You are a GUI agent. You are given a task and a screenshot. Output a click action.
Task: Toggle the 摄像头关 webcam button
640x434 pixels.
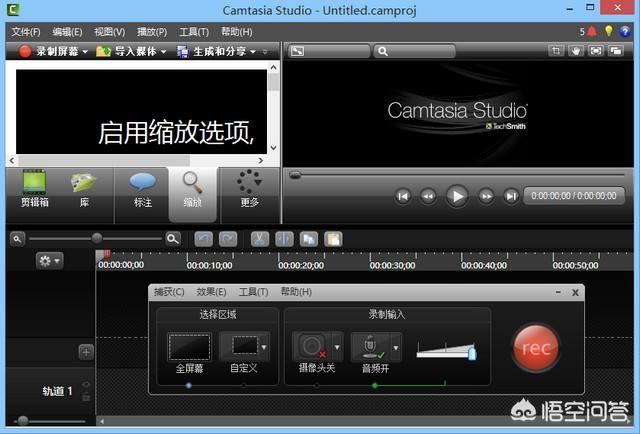pyautogui.click(x=312, y=347)
